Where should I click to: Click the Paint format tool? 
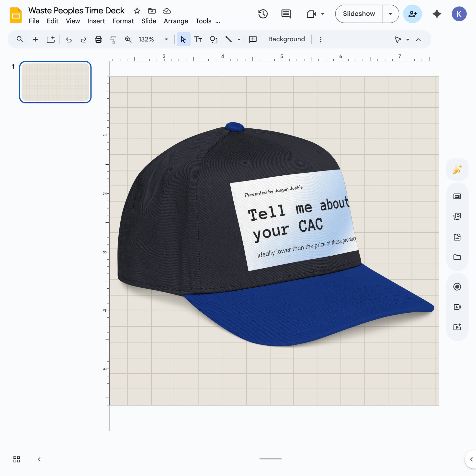tap(113, 39)
